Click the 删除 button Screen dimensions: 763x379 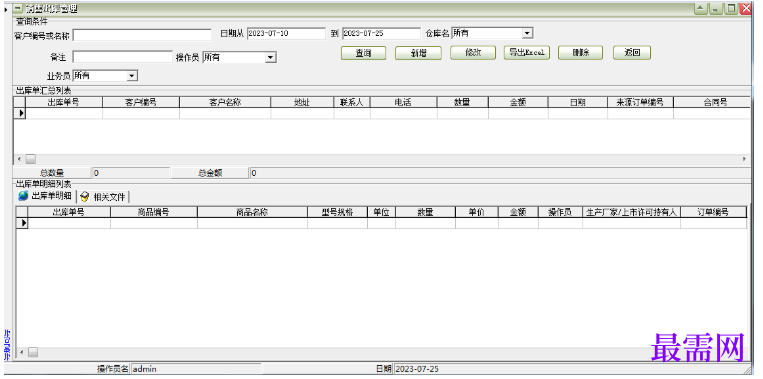tap(581, 53)
